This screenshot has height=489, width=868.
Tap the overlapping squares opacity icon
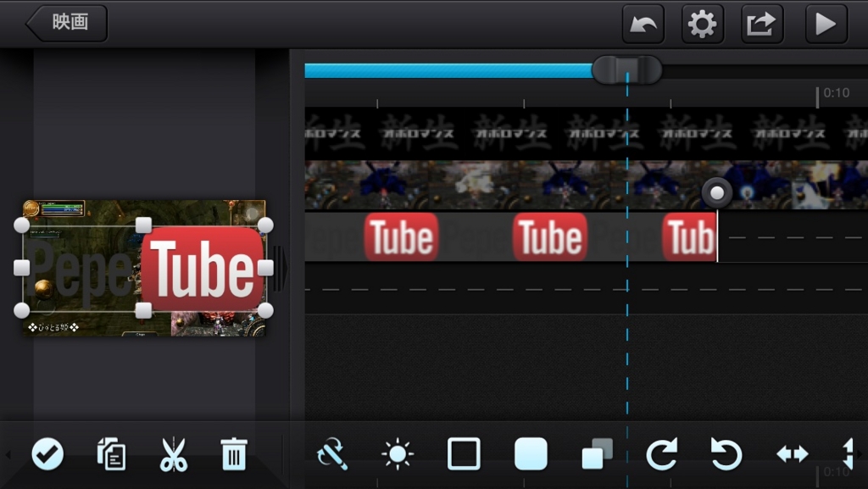[597, 454]
